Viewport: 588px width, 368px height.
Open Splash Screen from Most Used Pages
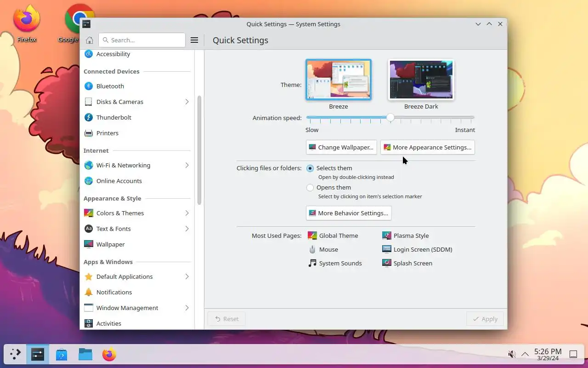[x=407, y=263]
